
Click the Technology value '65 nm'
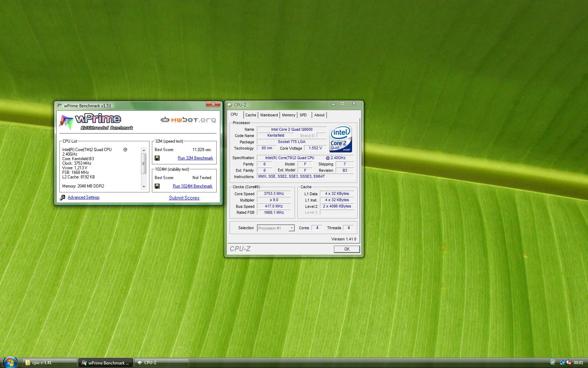[267, 148]
